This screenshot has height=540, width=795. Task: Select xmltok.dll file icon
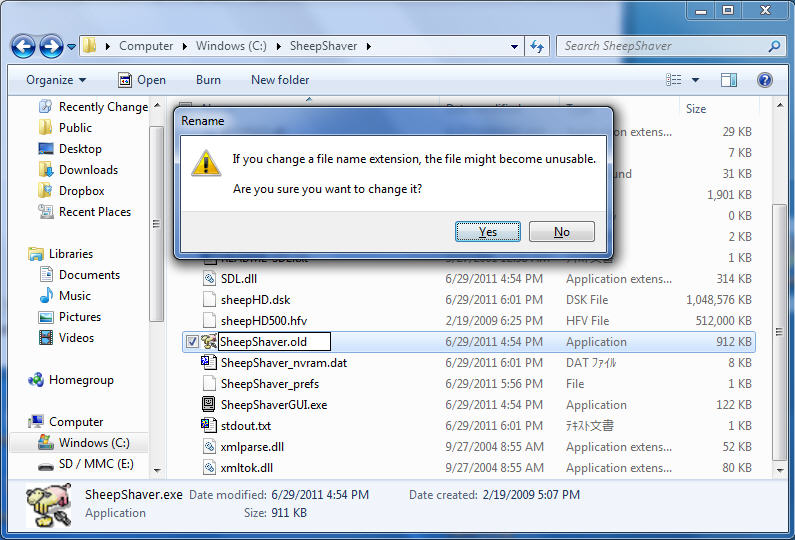coord(209,467)
